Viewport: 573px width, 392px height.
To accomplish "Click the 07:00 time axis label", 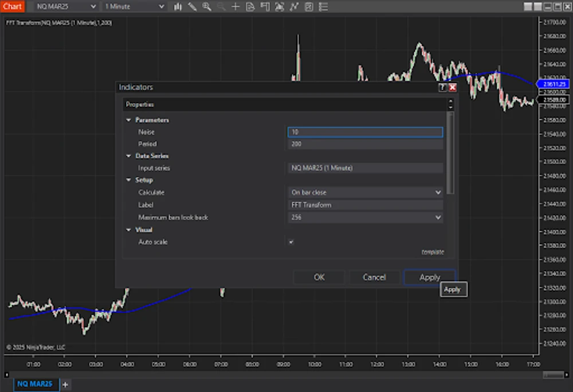I will coord(221,364).
